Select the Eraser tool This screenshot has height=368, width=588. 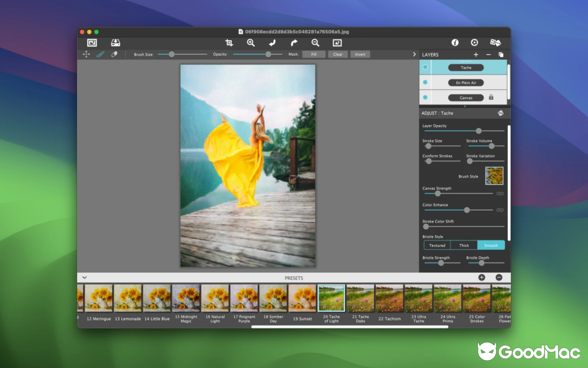pyautogui.click(x=114, y=54)
